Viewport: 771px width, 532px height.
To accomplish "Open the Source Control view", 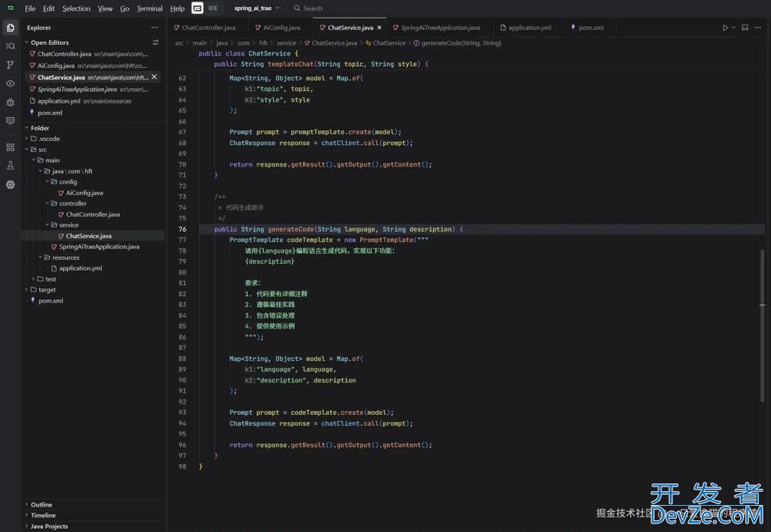I will tap(10, 65).
